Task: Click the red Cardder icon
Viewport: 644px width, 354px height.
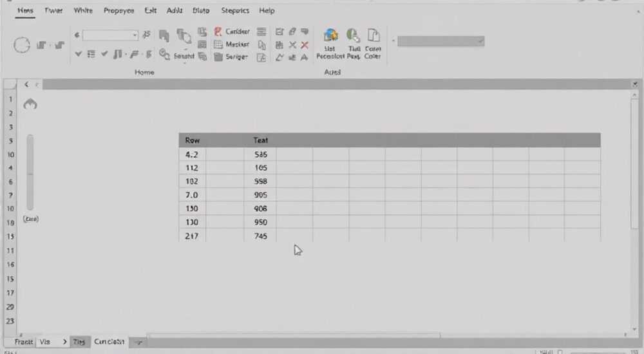Action: pos(218,32)
